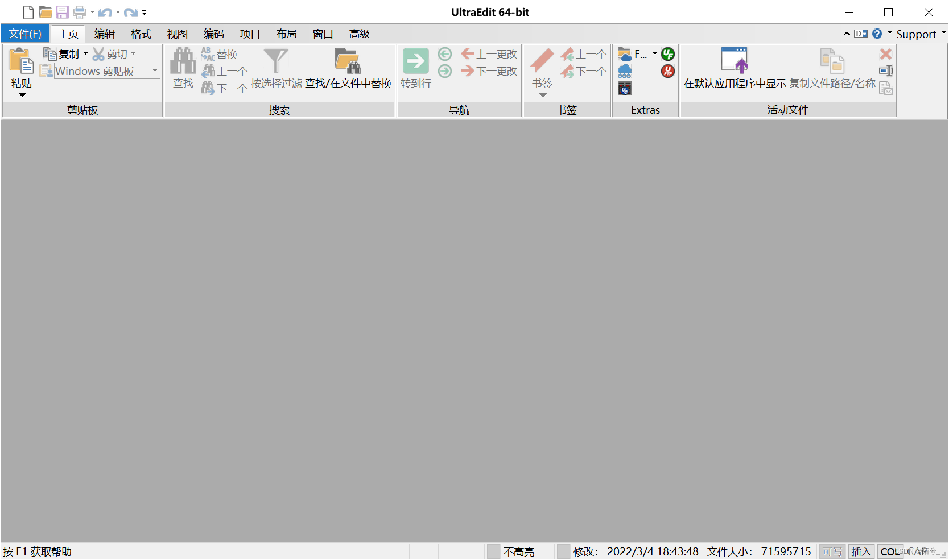The width and height of the screenshot is (949, 560).
Task: Click the Undo arrow icon
Action: click(105, 12)
